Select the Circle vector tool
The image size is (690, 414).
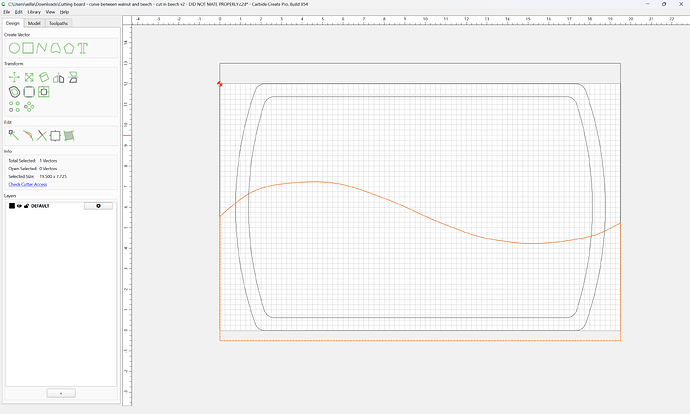(14, 48)
